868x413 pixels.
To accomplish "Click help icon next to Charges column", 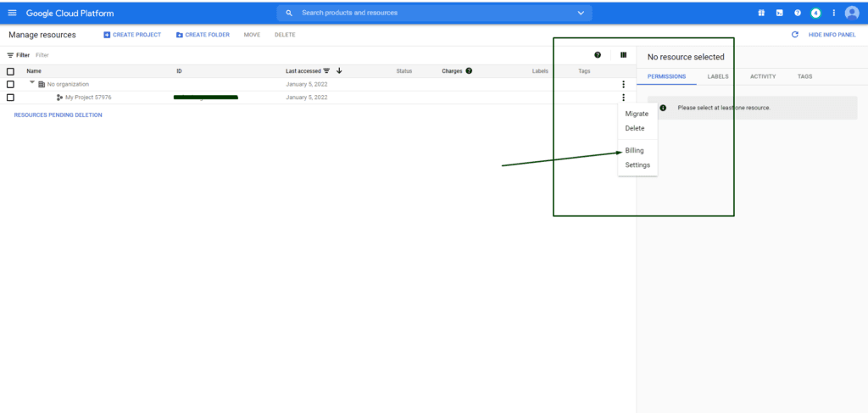I will tap(469, 71).
